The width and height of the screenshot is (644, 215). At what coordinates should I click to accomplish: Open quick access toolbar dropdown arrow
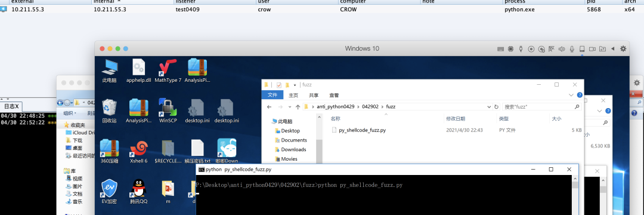tap(295, 85)
